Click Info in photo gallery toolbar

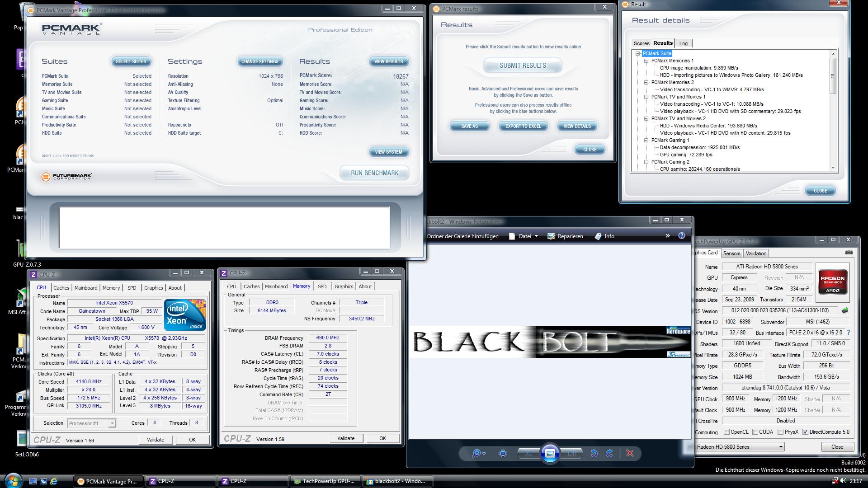pyautogui.click(x=604, y=236)
